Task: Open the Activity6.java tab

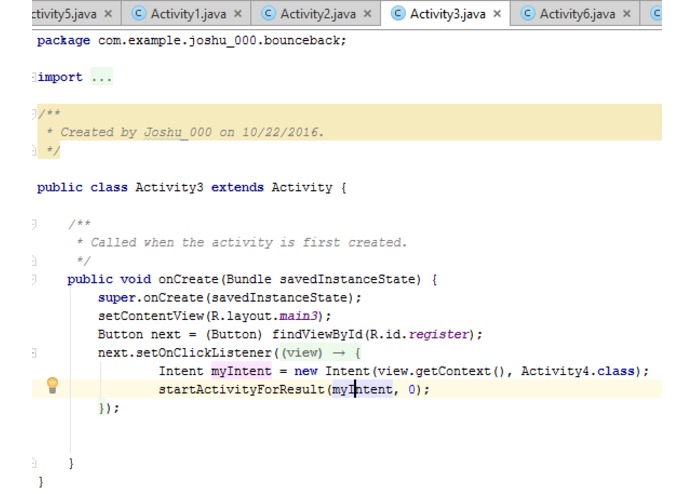Action: pos(577,14)
